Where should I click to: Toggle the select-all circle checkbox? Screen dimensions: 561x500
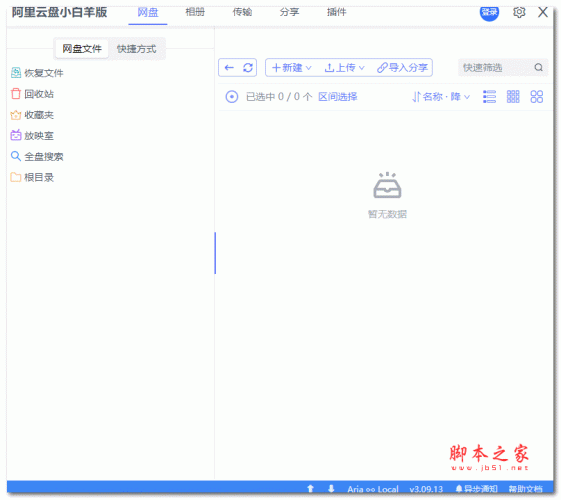tap(231, 97)
